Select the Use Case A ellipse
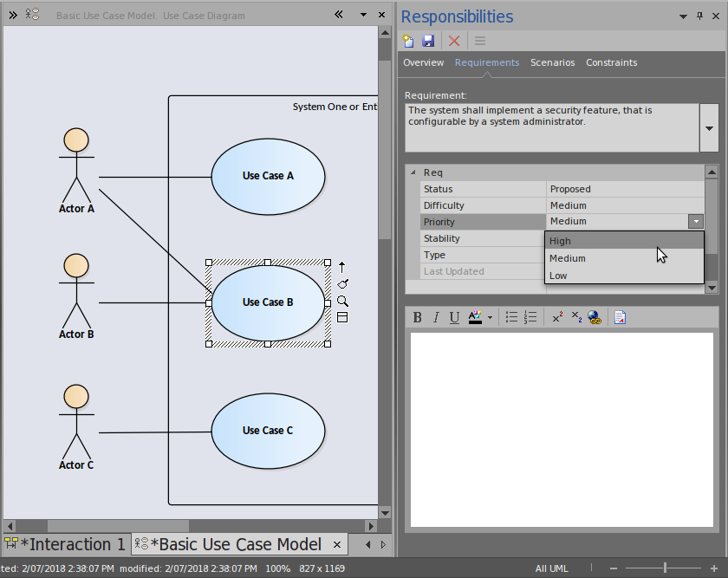 point(268,176)
